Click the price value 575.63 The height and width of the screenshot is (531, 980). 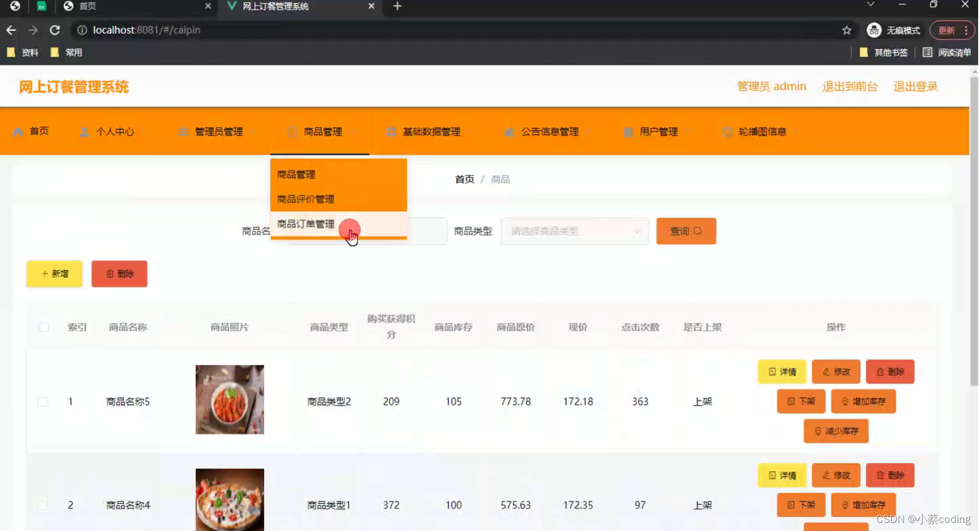[516, 505]
